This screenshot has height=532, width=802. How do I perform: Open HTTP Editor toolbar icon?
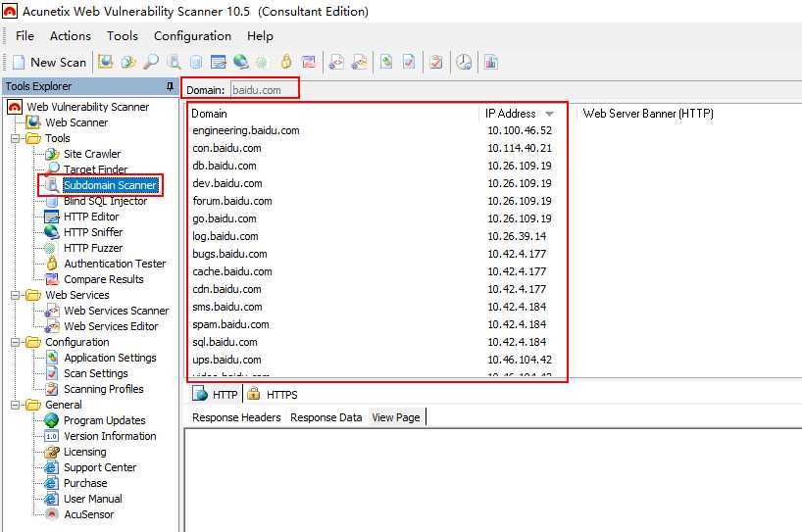[x=219, y=63]
